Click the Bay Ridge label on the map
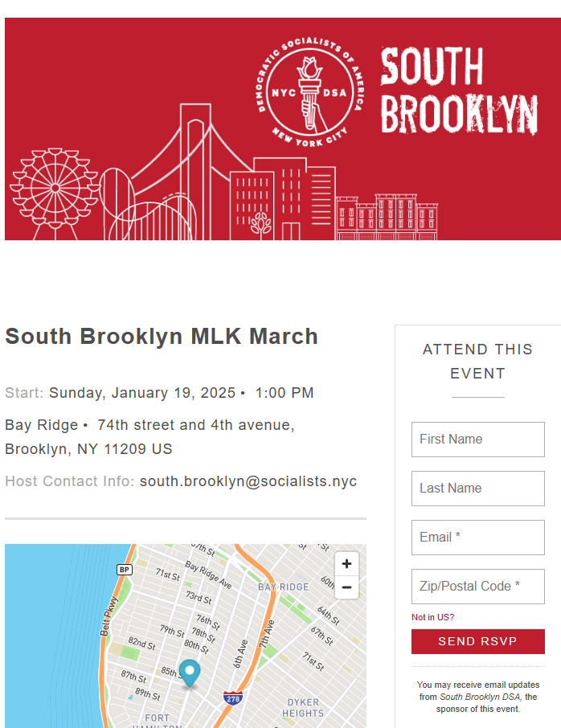 [283, 587]
